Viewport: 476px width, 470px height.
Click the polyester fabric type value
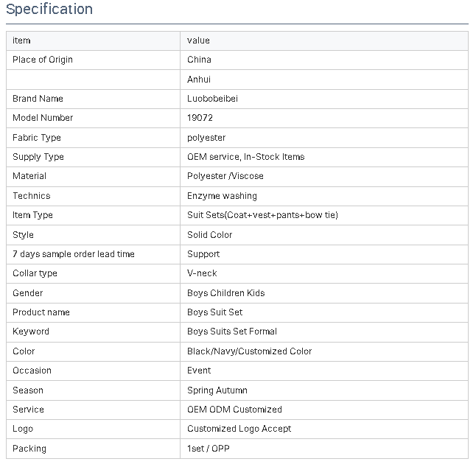click(206, 138)
